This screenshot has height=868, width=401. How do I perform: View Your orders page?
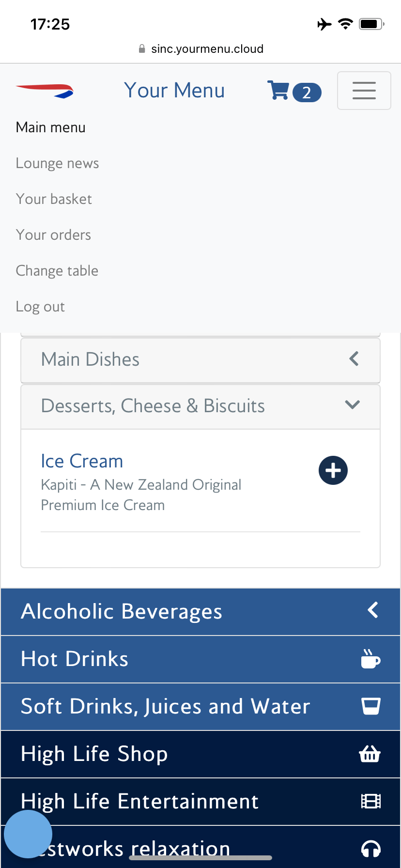pyautogui.click(x=53, y=235)
